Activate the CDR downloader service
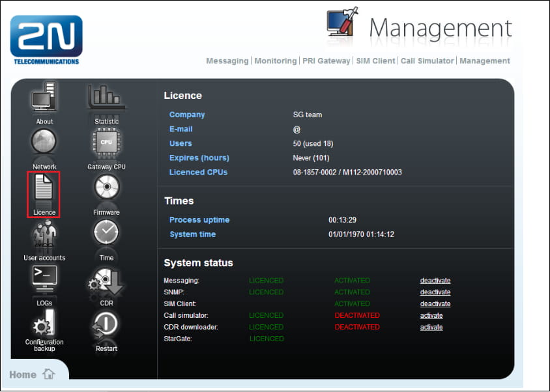 [431, 327]
